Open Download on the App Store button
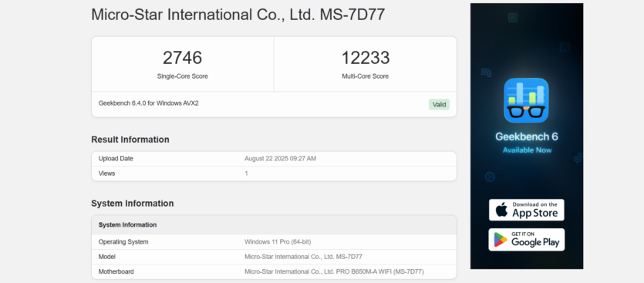The width and height of the screenshot is (644, 283). point(527,210)
